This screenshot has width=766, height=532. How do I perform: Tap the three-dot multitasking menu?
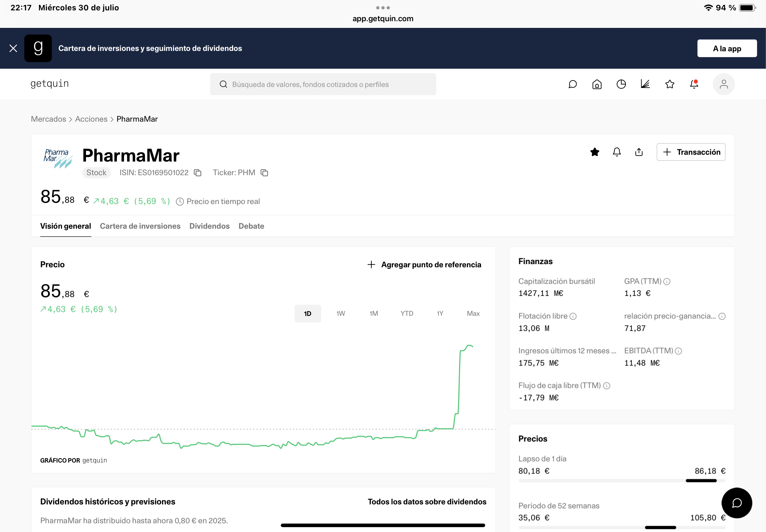(x=383, y=8)
